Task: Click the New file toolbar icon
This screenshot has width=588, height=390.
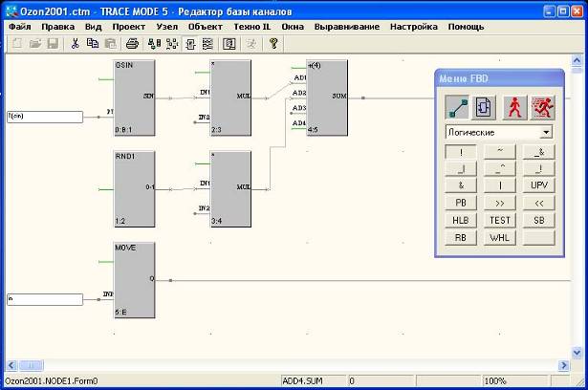Action: (x=17, y=44)
